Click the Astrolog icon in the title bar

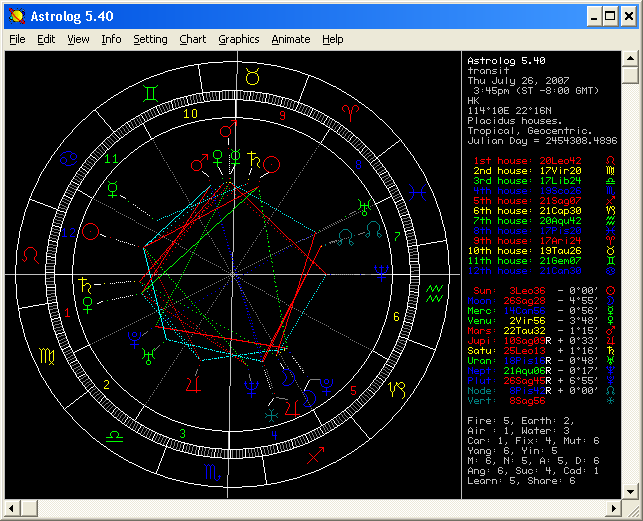coord(15,16)
